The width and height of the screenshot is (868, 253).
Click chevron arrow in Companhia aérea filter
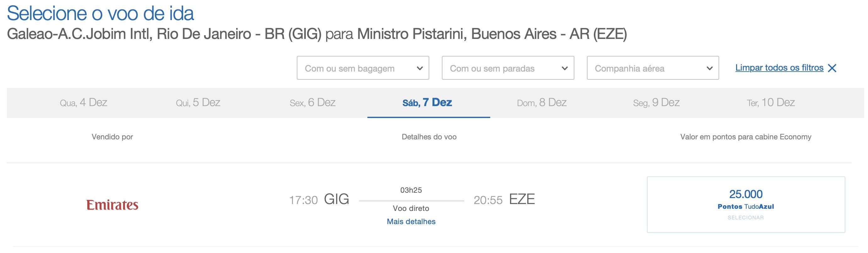tap(709, 68)
